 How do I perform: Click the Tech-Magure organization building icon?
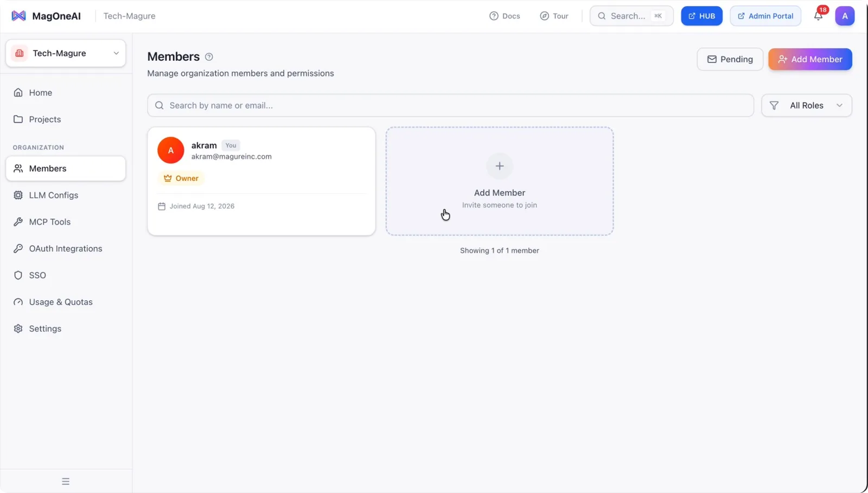(20, 53)
